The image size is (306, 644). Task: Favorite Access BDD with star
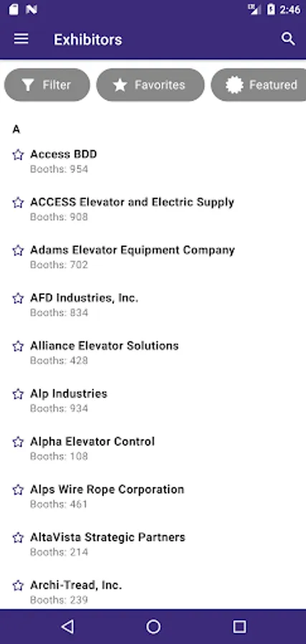[18, 155]
